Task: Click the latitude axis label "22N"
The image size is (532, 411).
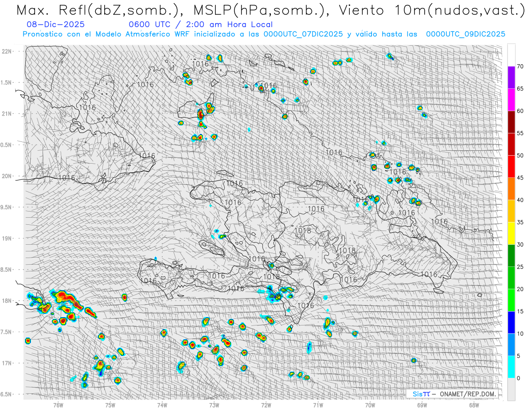Action: [x=7, y=51]
